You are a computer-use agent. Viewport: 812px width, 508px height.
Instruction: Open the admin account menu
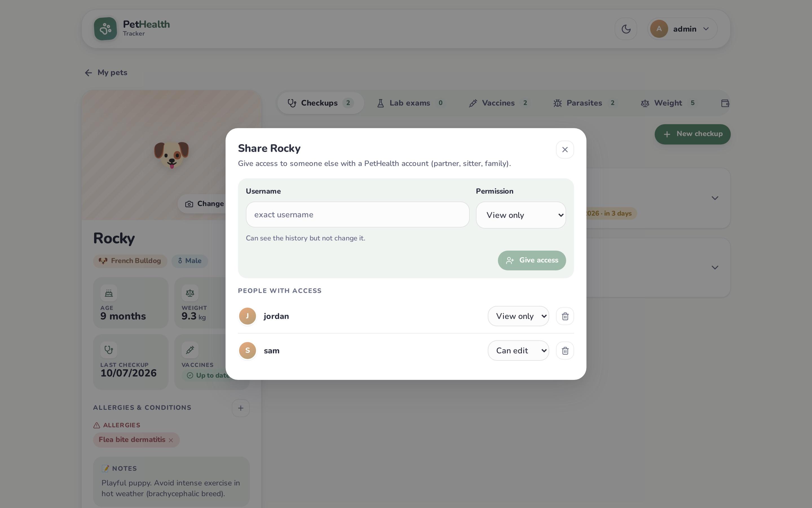click(682, 29)
